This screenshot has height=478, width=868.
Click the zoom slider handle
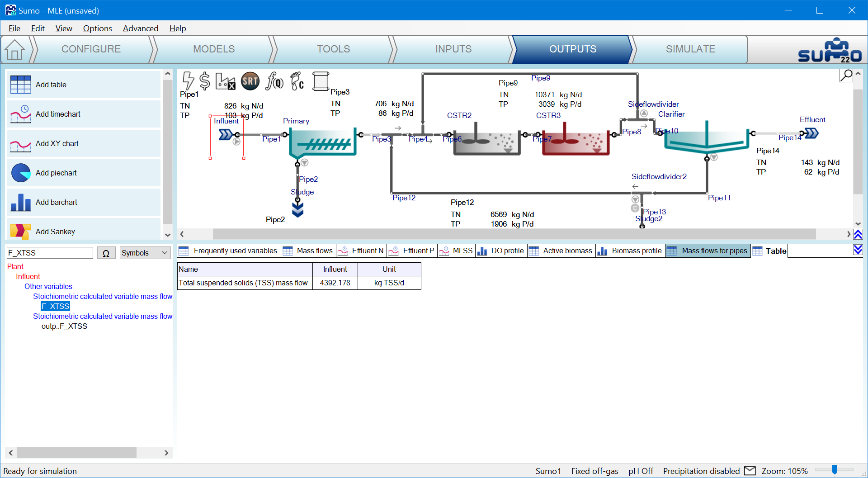pyautogui.click(x=835, y=470)
